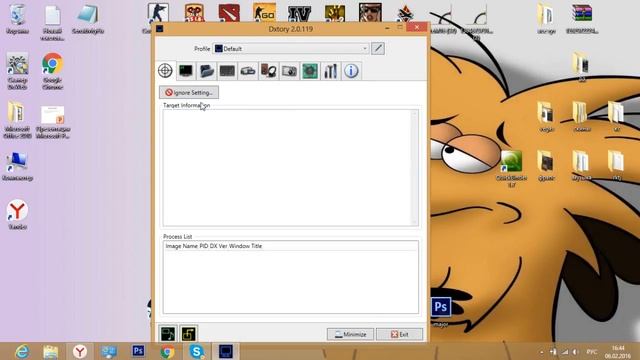Select the Photoshop file icon on desktop
Image resolution: width=640 pixels, height=360 pixels.
(x=441, y=312)
